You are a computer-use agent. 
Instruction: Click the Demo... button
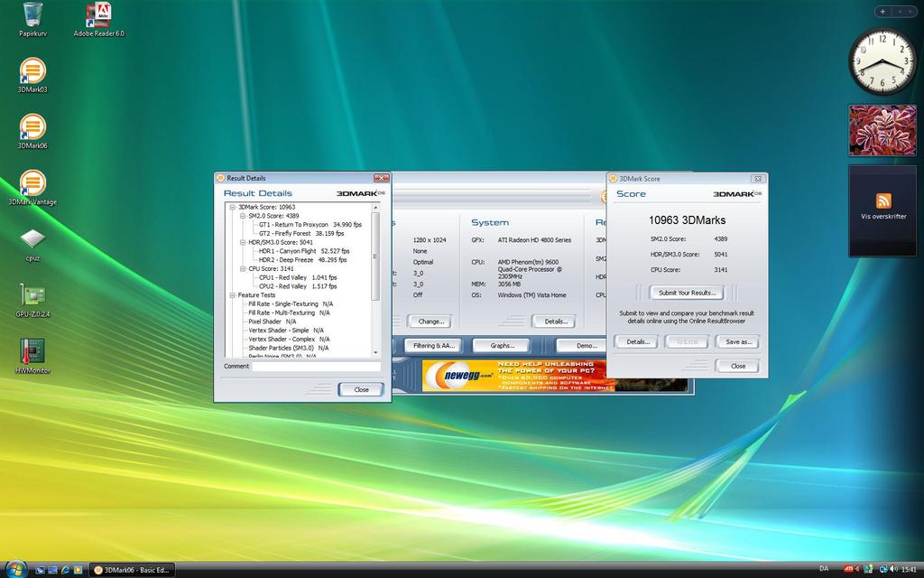[x=583, y=346]
